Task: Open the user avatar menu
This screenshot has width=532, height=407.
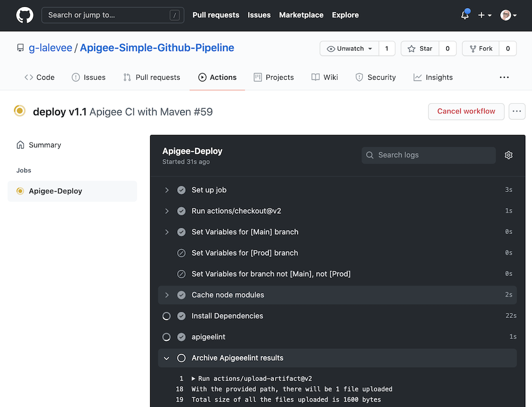Action: [508, 15]
